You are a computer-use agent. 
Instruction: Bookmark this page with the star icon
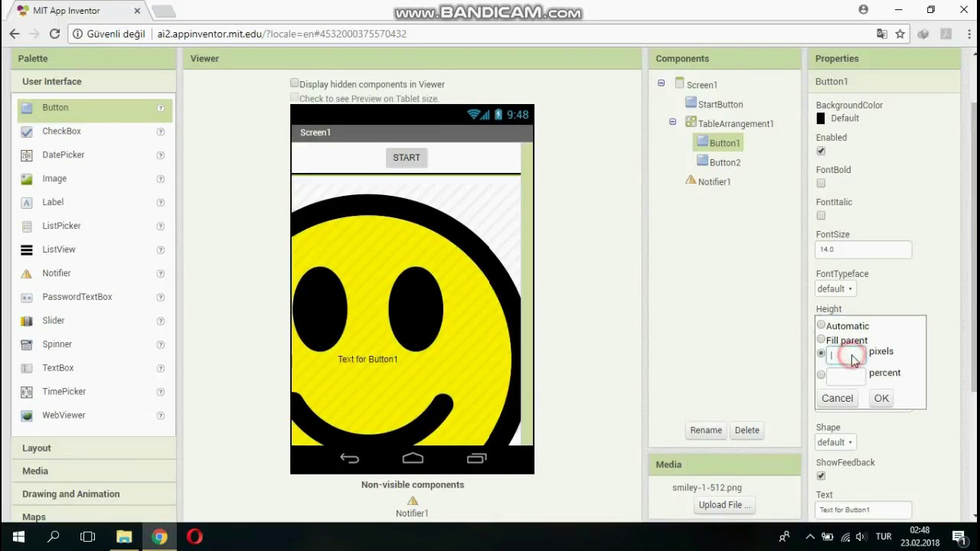click(x=900, y=34)
